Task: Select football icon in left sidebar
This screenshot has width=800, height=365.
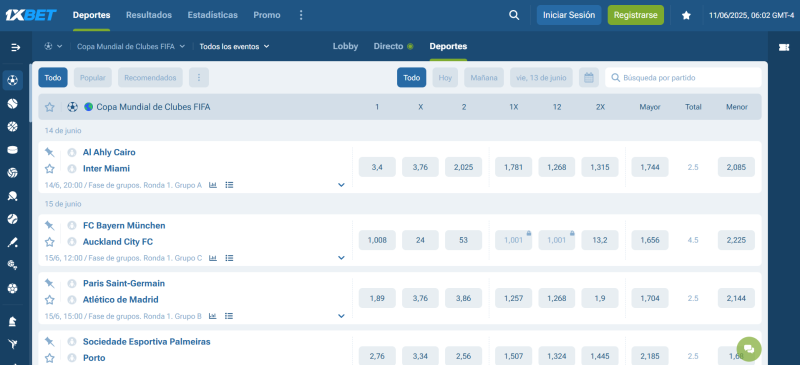Action: point(13,80)
